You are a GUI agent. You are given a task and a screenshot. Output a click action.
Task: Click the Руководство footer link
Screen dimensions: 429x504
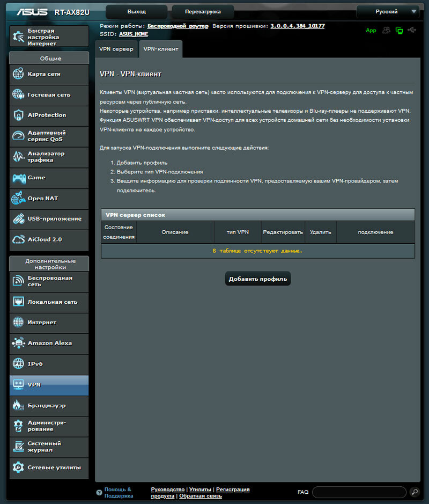(x=168, y=489)
